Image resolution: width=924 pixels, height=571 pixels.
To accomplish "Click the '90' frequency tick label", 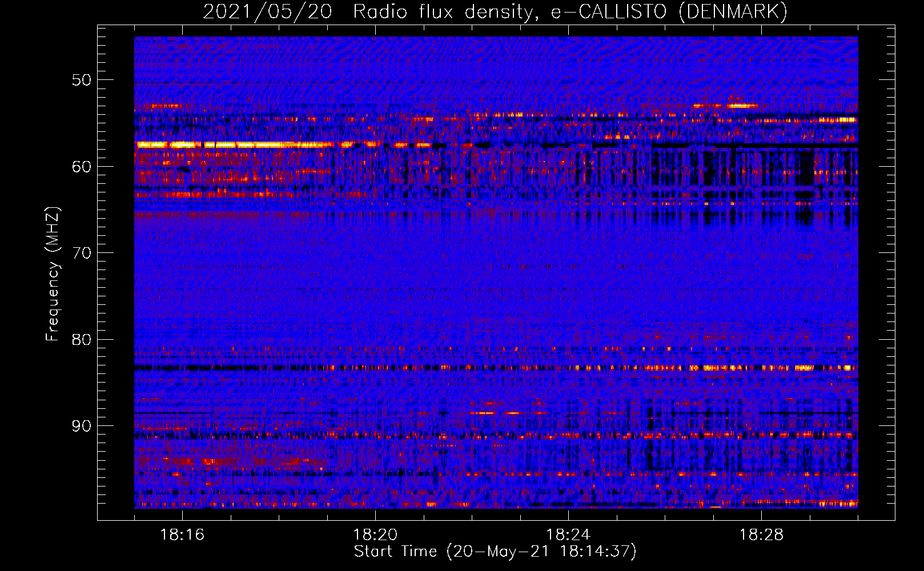I will (x=81, y=426).
